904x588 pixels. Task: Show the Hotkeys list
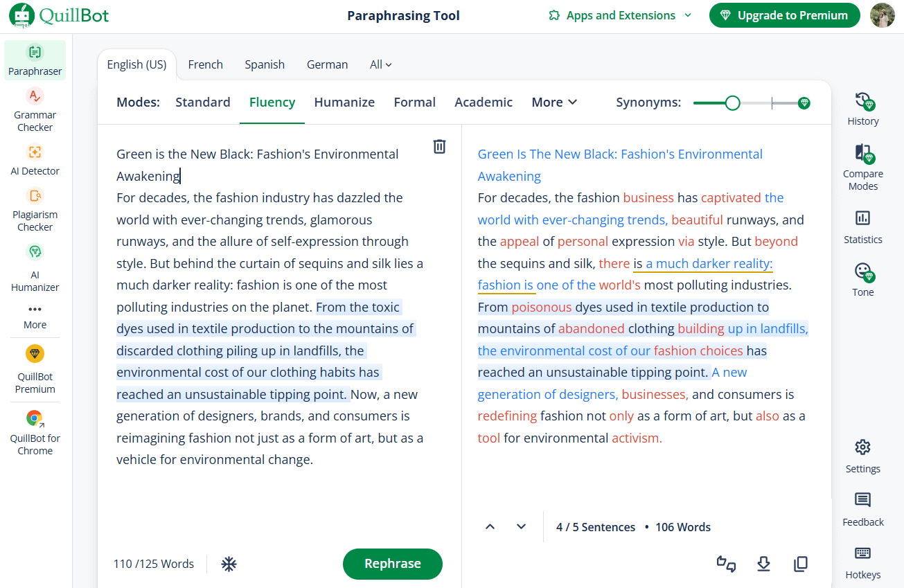(863, 562)
